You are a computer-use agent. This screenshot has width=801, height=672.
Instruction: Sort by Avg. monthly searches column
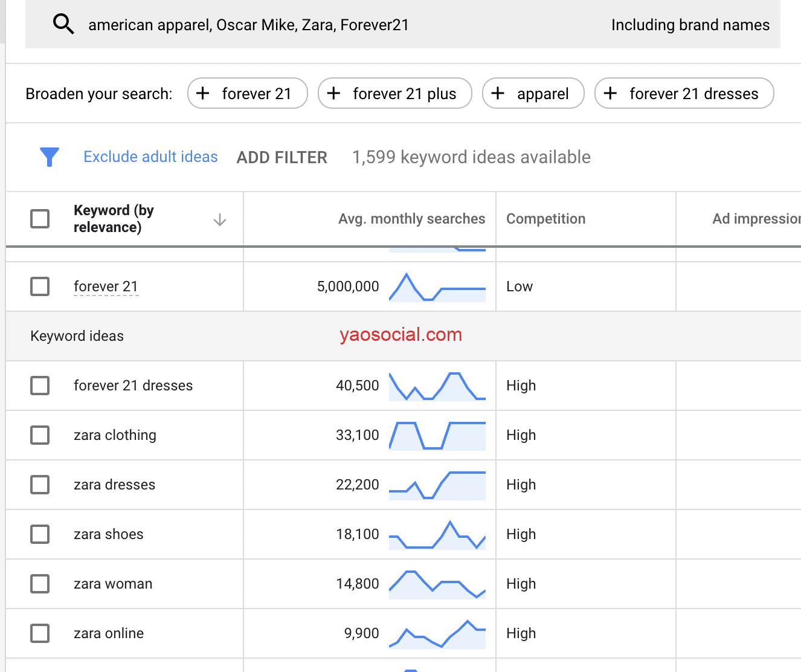click(411, 219)
